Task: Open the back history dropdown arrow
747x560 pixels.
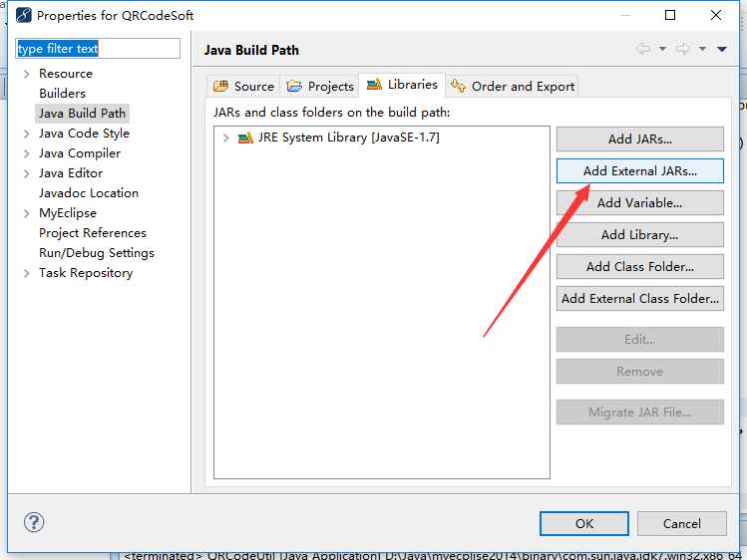Action: (x=662, y=49)
